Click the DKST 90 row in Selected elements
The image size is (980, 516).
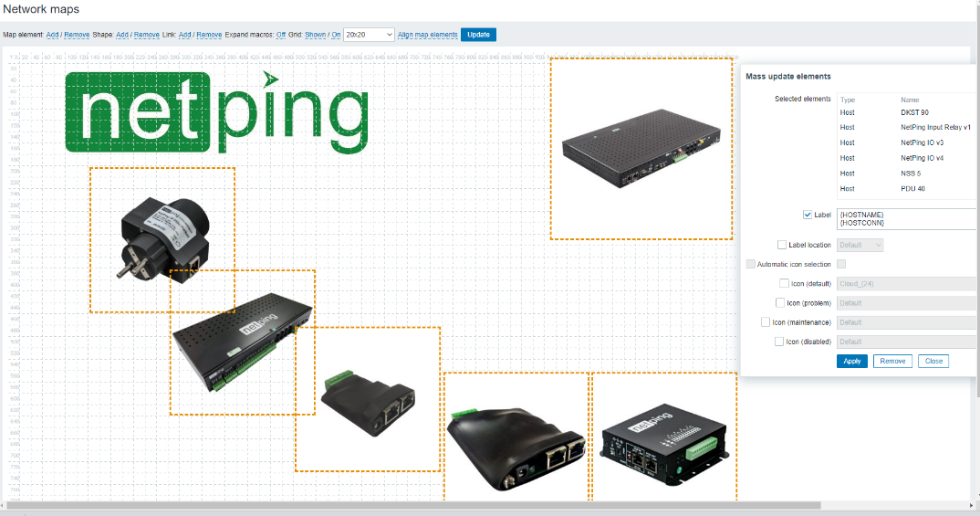906,112
